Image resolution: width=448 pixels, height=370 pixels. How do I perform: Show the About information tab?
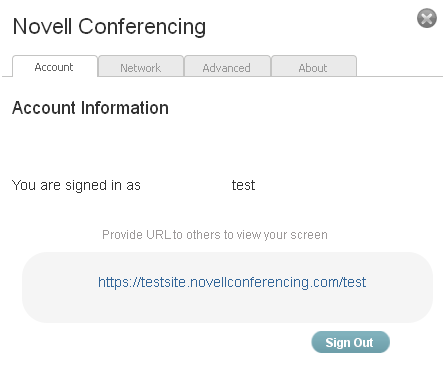(314, 66)
